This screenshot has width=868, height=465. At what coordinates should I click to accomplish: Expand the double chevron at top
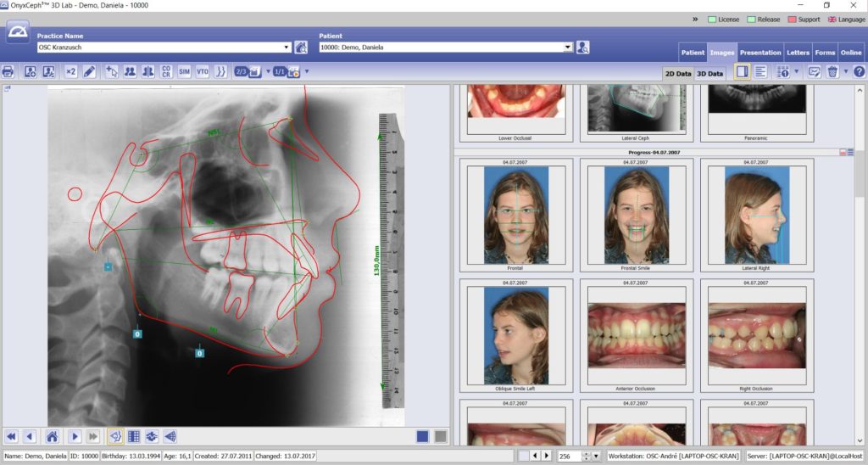pyautogui.click(x=695, y=20)
